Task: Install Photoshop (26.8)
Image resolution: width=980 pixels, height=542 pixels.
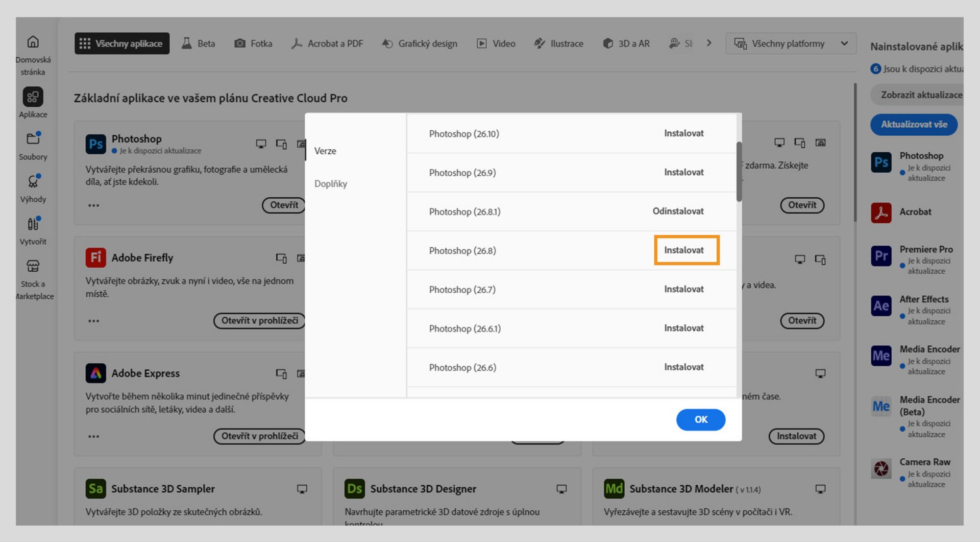Action: 683,250
